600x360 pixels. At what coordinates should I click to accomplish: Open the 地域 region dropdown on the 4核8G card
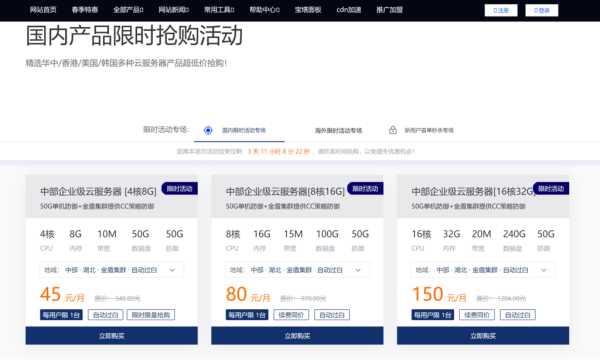pyautogui.click(x=111, y=270)
